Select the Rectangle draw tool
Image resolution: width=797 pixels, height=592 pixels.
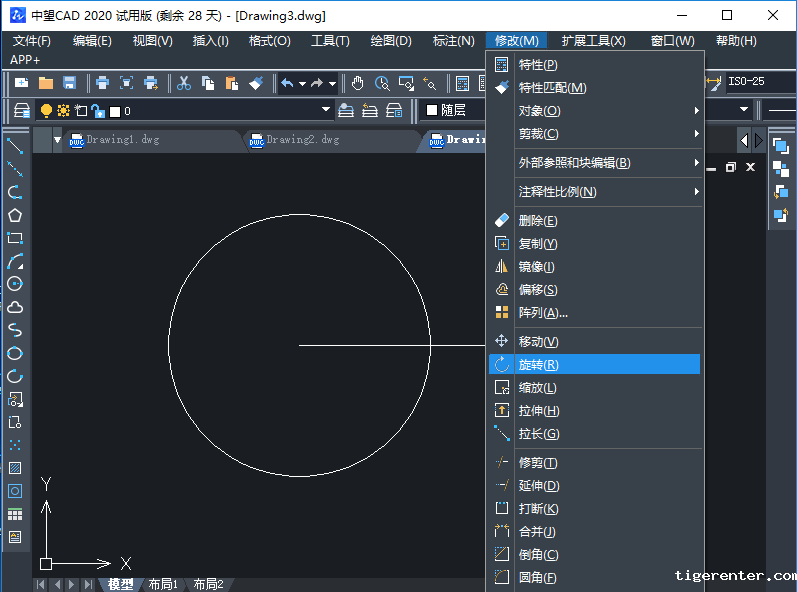[x=15, y=238]
